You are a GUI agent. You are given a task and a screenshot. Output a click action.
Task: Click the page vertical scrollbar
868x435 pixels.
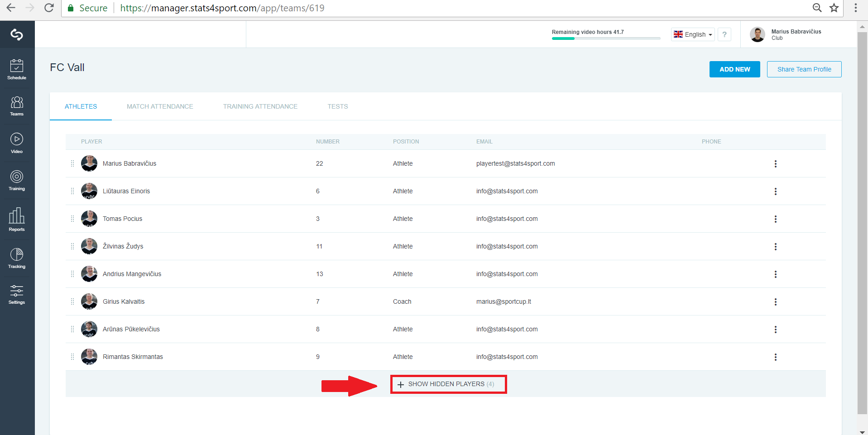pos(862,223)
